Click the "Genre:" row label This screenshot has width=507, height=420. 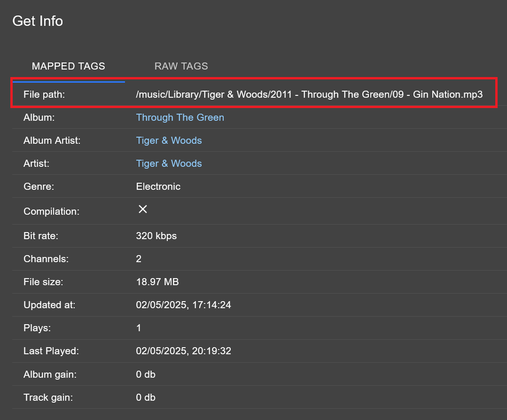(x=39, y=187)
